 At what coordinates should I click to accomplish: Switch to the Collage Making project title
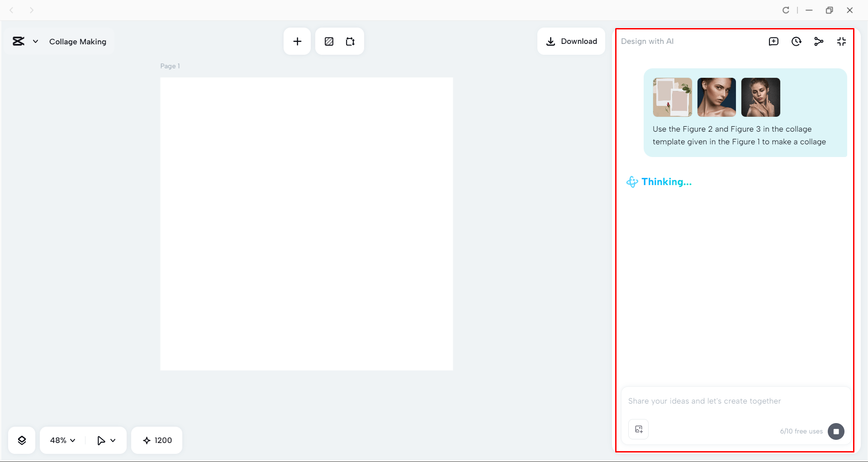(77, 42)
